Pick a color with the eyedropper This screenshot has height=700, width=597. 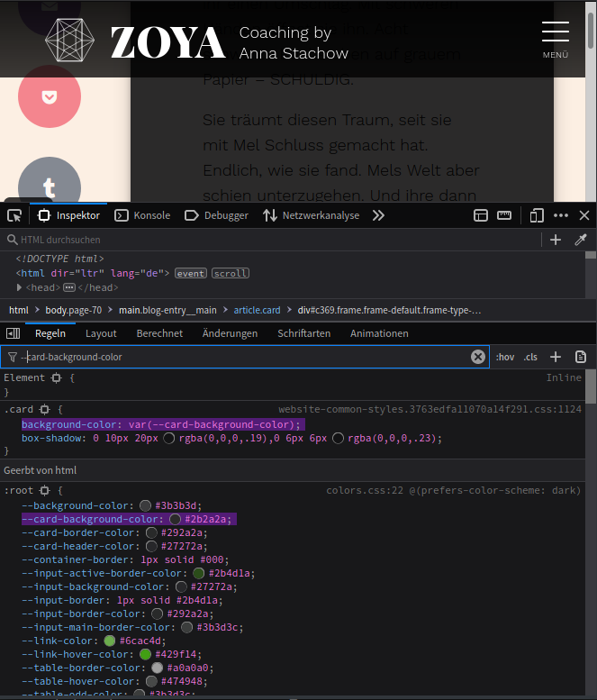[x=581, y=240]
